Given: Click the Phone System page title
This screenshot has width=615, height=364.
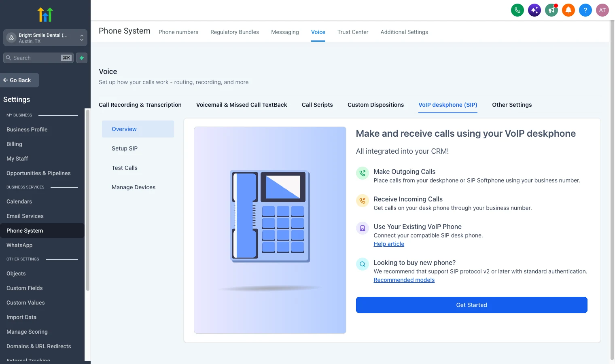Looking at the screenshot, I should [x=125, y=31].
